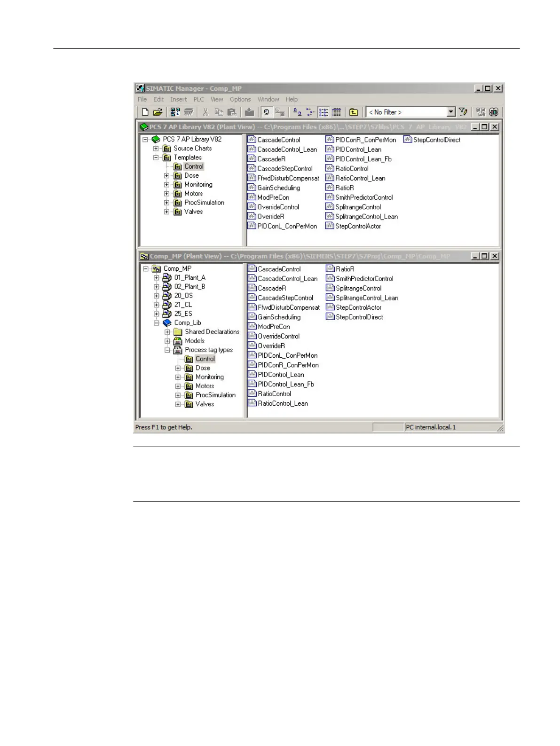The width and height of the screenshot is (560, 746).
Task: Switch to Small Icons view
Action: click(310, 112)
